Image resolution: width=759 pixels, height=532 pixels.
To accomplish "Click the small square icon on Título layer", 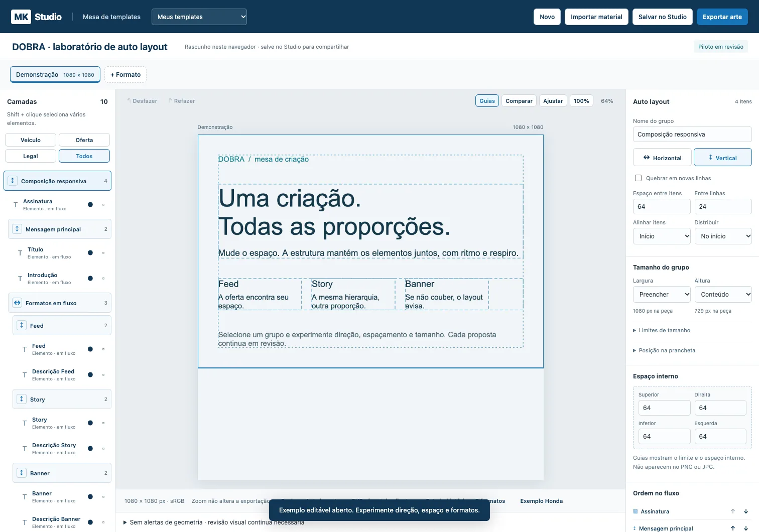I will [103, 252].
